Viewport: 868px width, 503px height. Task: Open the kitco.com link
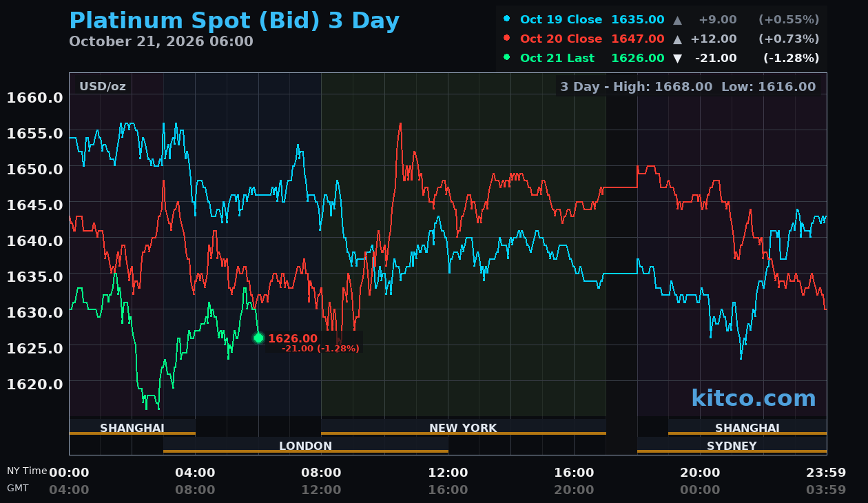[x=753, y=398]
